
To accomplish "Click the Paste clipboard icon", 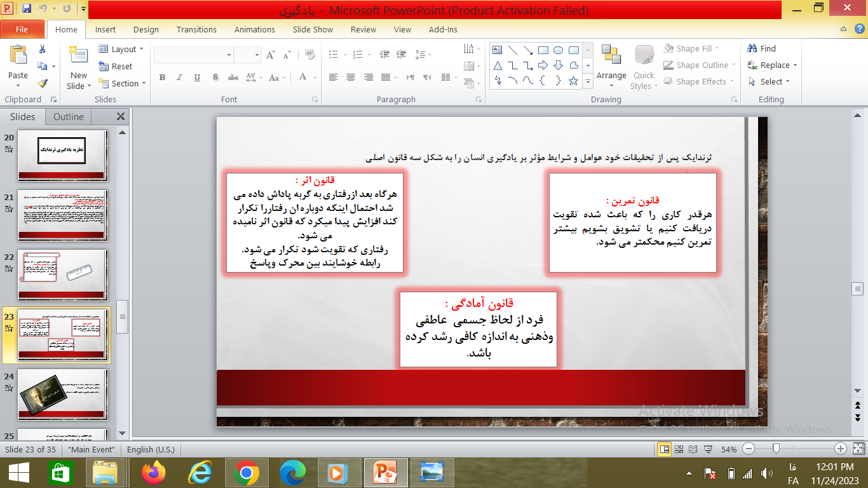I will pos(18,56).
